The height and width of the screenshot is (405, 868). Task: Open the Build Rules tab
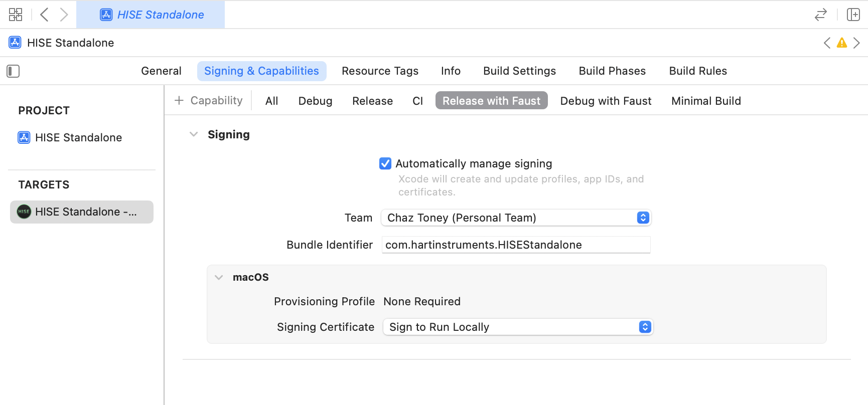698,71
